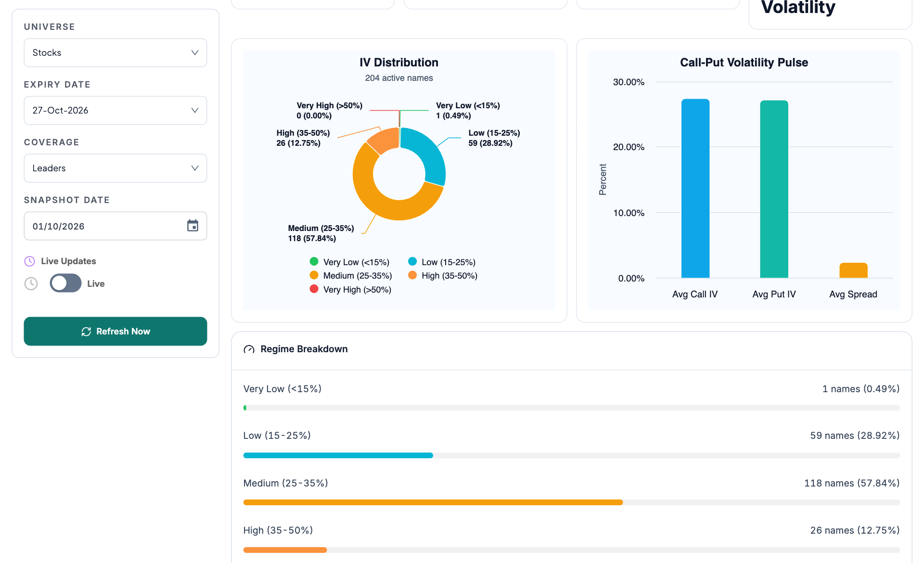The width and height of the screenshot is (924, 563).
Task: Click the '26 names (12.75%)' text
Action: [x=855, y=530]
